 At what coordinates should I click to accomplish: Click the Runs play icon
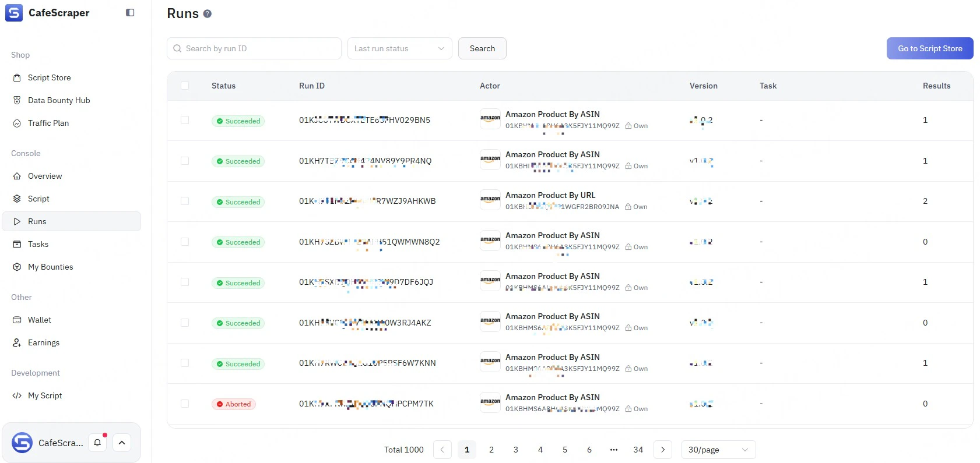coord(17,221)
